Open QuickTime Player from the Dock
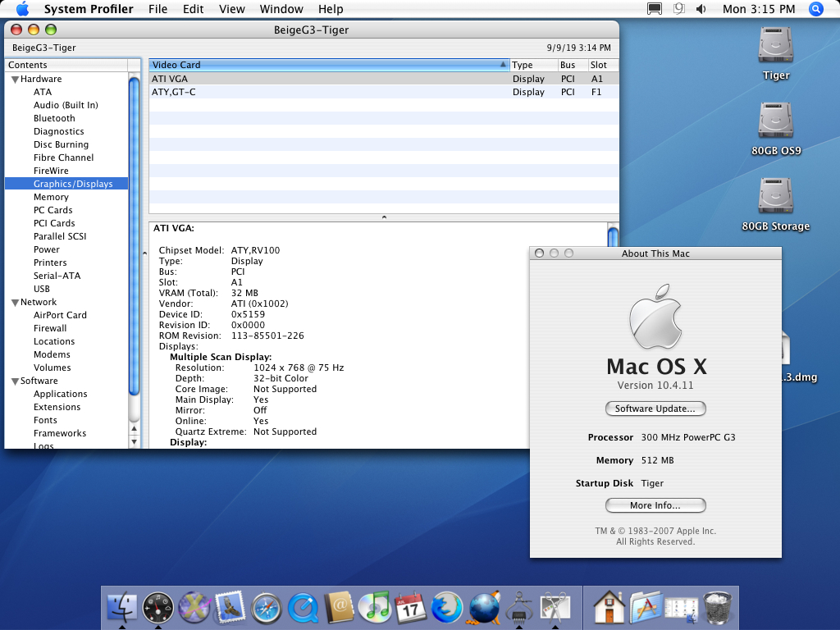The height and width of the screenshot is (630, 840). pyautogui.click(x=303, y=609)
